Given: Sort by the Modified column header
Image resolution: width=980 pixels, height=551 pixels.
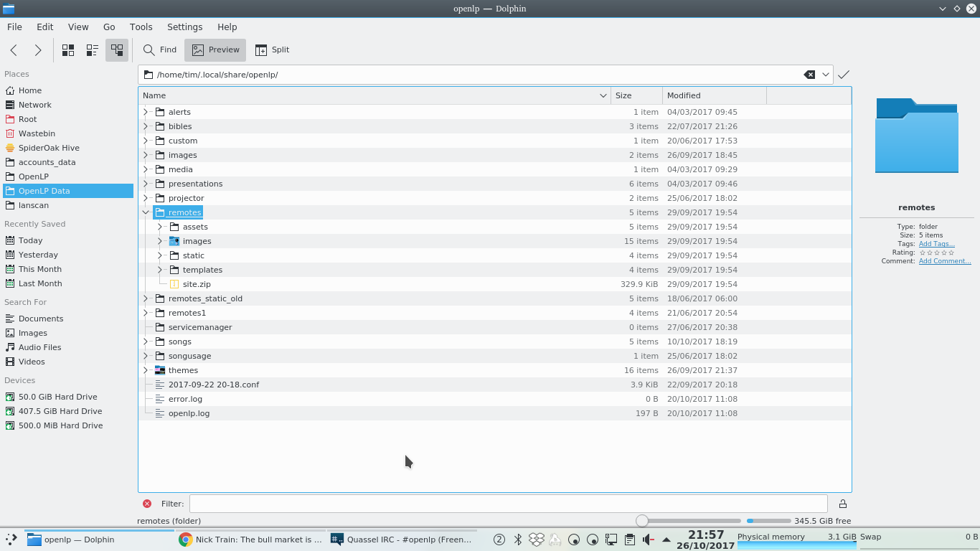Looking at the screenshot, I should [x=715, y=95].
